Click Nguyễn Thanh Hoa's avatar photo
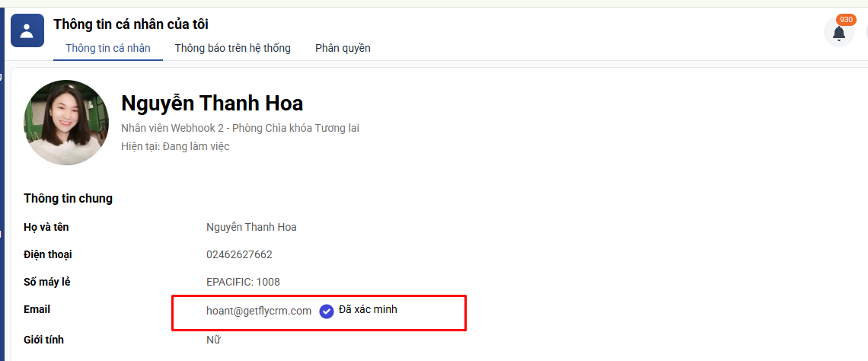The width and height of the screenshot is (868, 361). click(x=66, y=123)
